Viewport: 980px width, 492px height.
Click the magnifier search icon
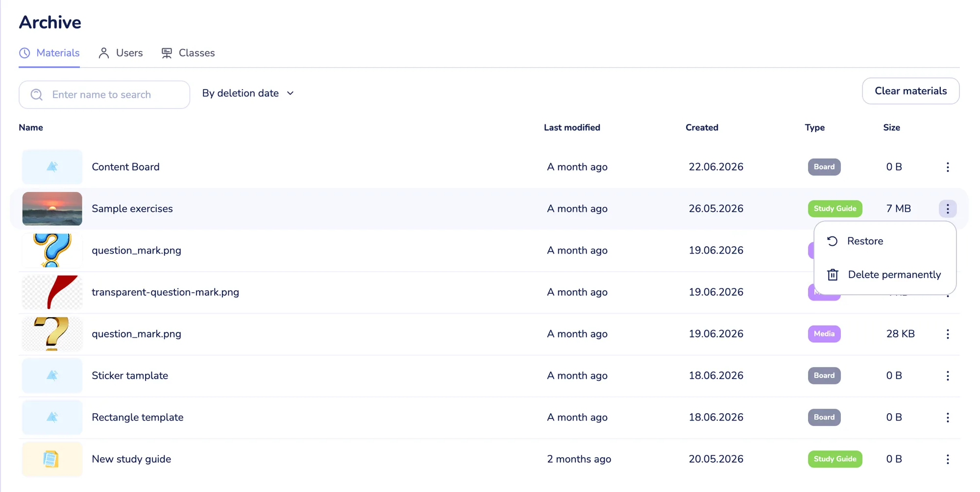point(37,94)
